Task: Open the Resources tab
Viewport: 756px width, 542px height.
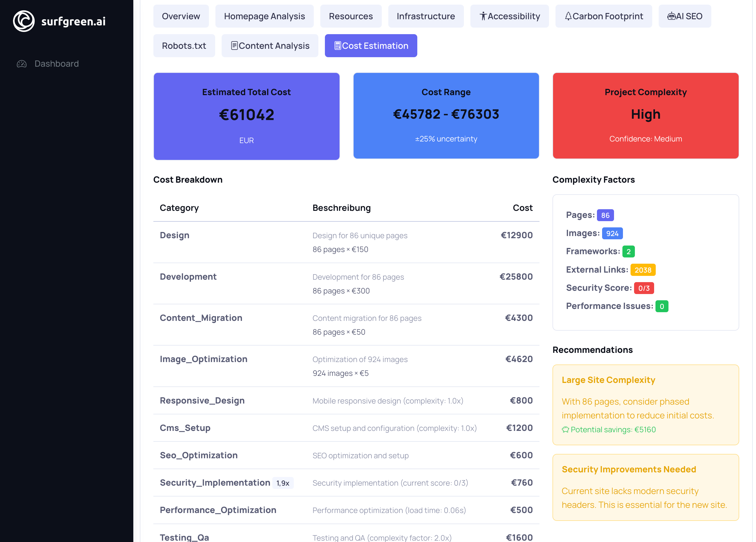Action: 351,16
